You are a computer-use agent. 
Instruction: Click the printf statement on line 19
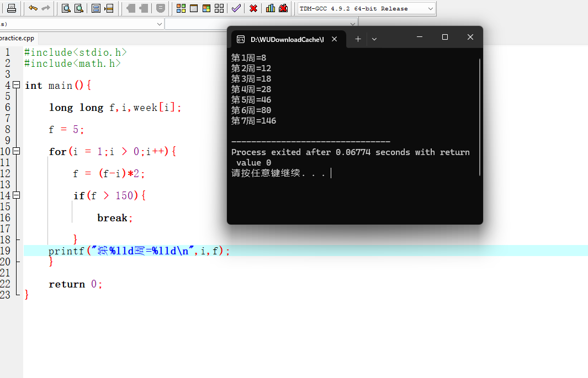pyautogui.click(x=139, y=251)
